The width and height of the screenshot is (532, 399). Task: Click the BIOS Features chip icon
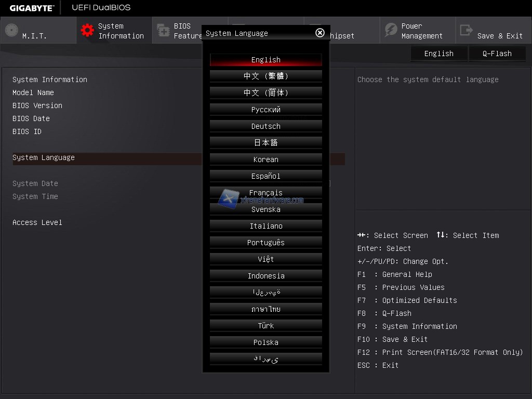point(163,31)
